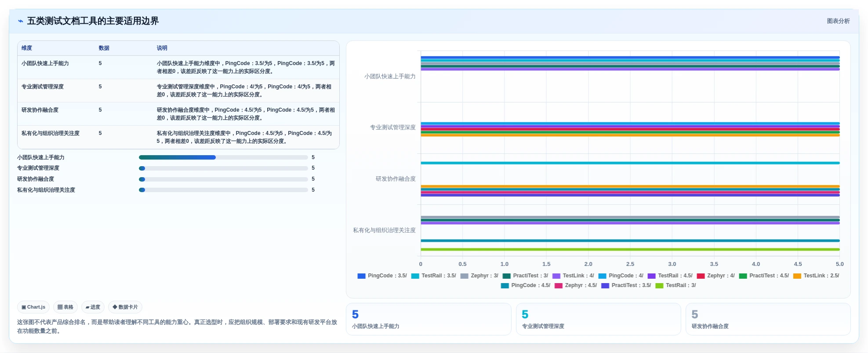The image size is (868, 353).
Task: Click the description starting 研发协作融合度维度中
Action: click(246, 114)
